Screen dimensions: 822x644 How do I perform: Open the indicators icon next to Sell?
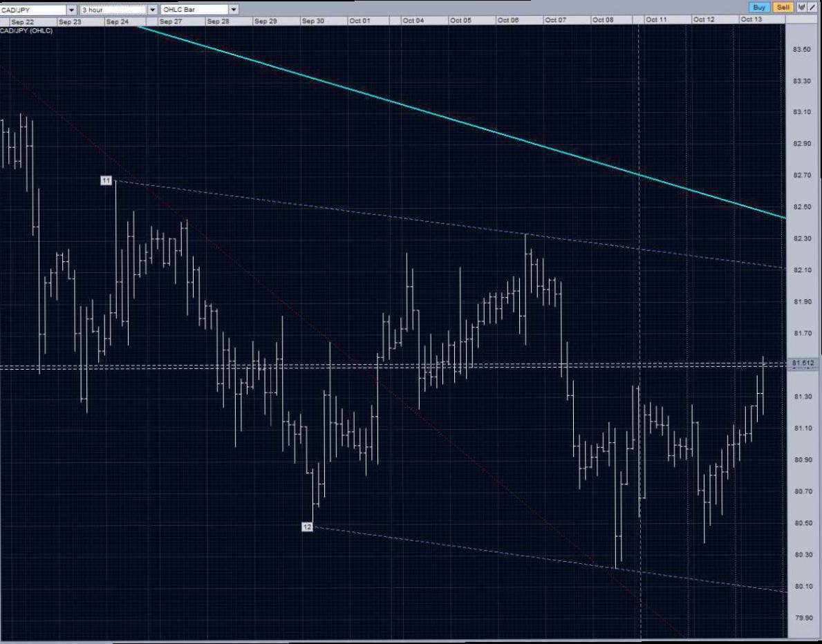pyautogui.click(x=801, y=8)
